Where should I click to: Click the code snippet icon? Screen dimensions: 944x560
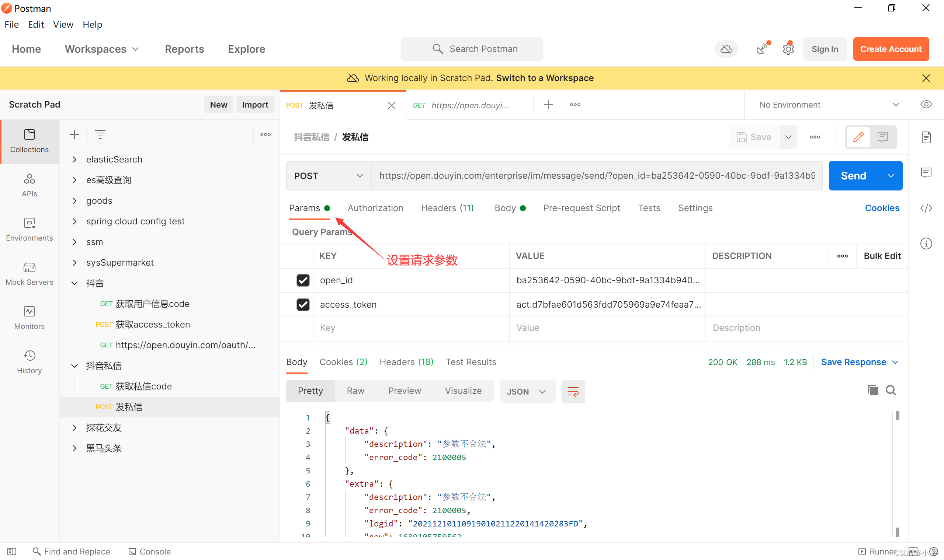926,208
